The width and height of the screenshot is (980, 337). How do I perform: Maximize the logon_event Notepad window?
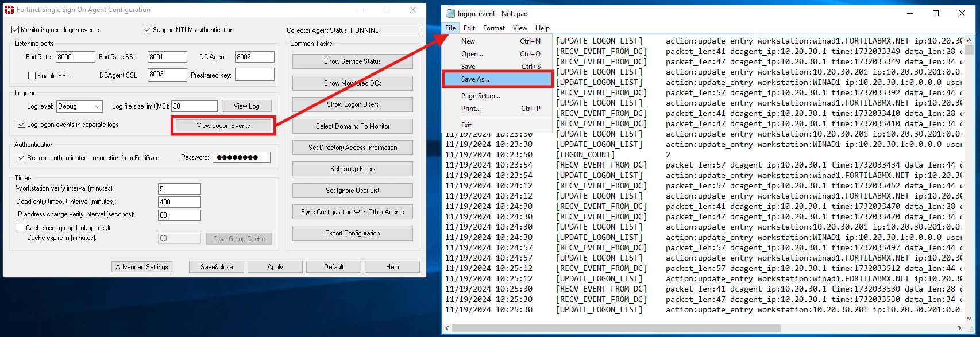[x=936, y=13]
